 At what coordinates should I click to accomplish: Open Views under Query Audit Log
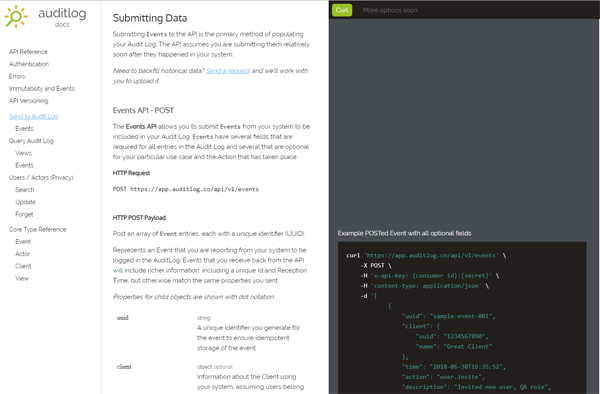(x=23, y=153)
